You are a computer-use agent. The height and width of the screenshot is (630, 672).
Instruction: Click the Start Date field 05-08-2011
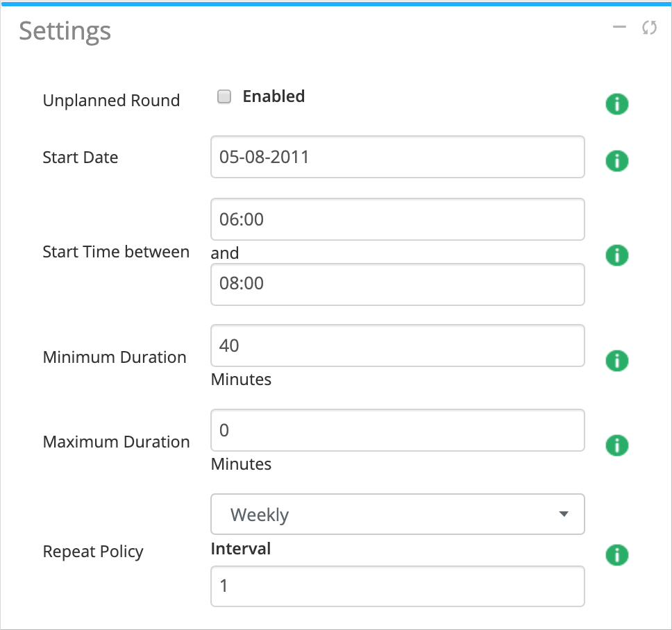tap(397, 157)
